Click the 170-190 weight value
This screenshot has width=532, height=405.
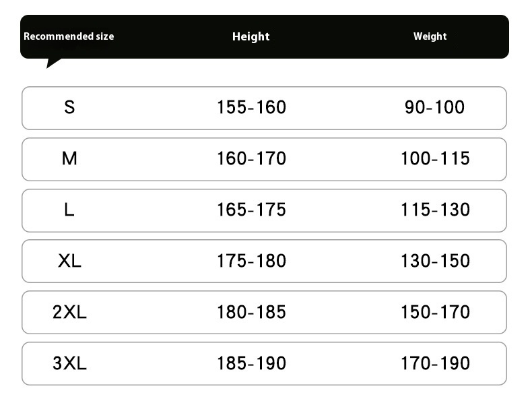(x=435, y=363)
